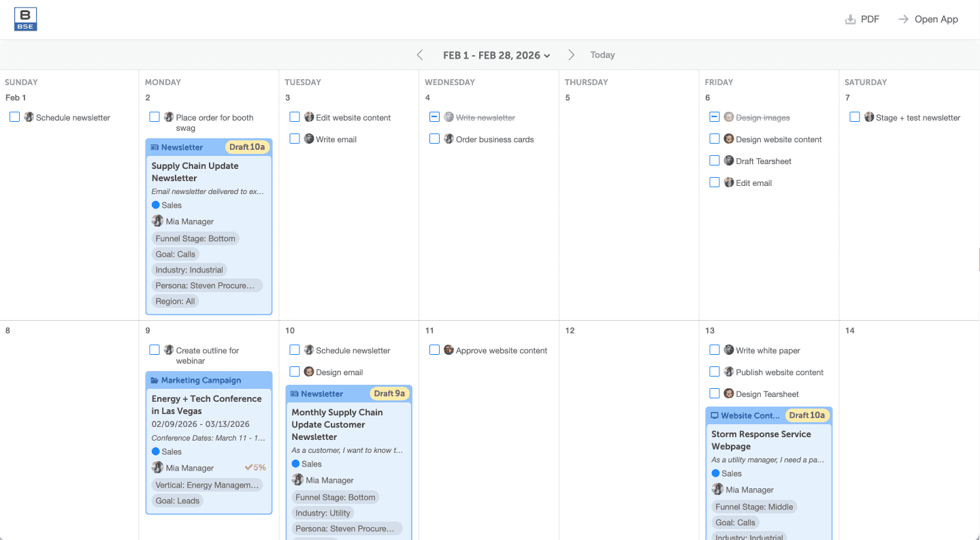The height and width of the screenshot is (540, 980).
Task: Click avatar beside Design website content
Action: (x=729, y=139)
